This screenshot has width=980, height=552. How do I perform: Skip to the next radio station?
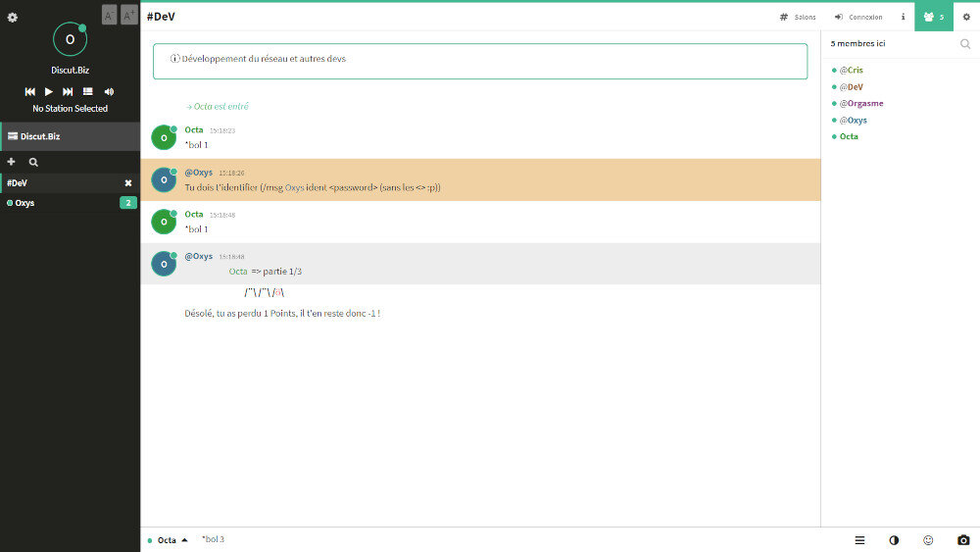click(68, 91)
